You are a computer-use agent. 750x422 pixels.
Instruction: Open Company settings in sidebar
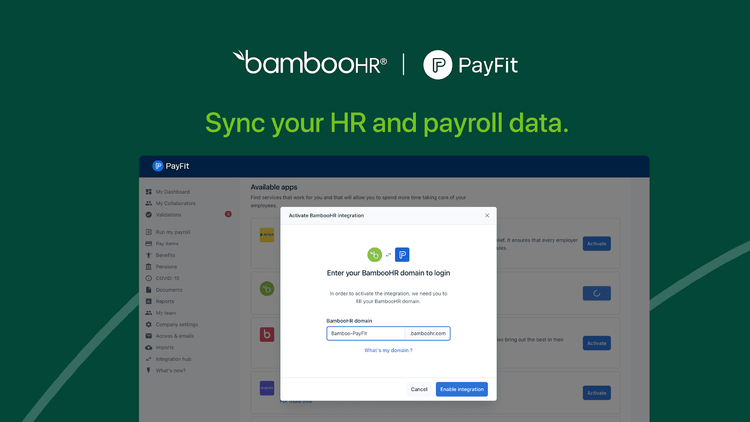click(176, 324)
